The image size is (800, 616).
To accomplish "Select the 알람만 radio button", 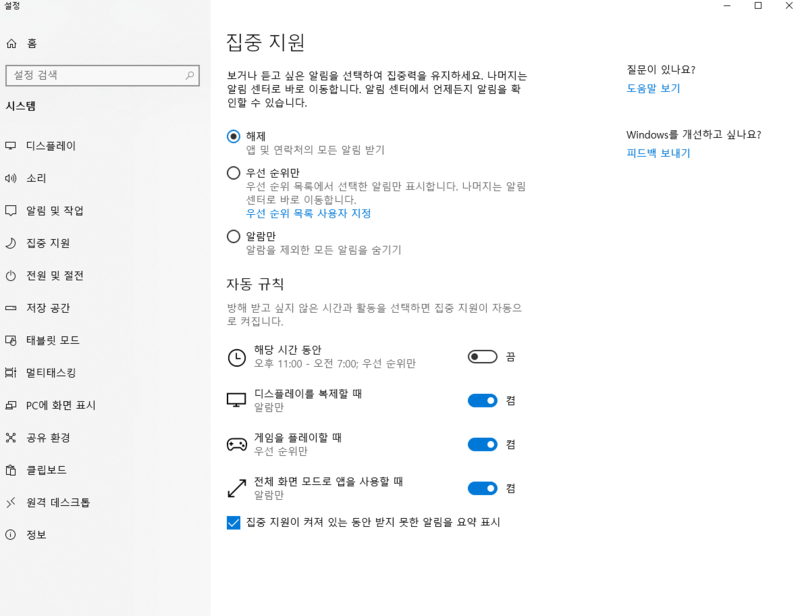I will click(233, 236).
